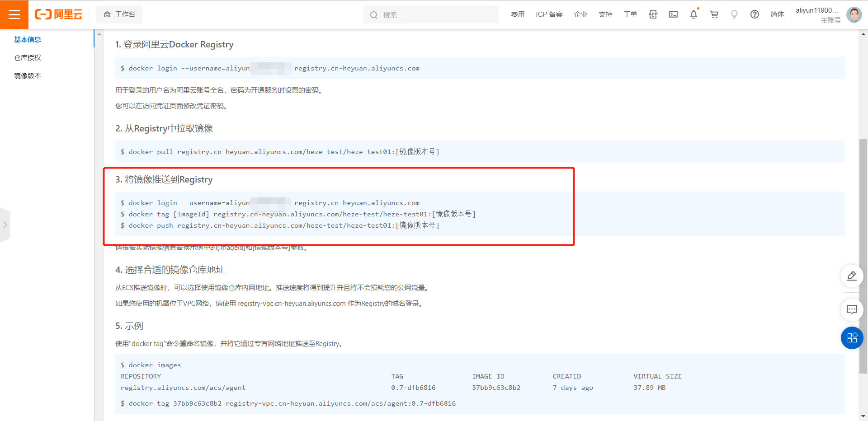868x421 pixels.
Task: Click the user avatar picture
Action: [854, 14]
